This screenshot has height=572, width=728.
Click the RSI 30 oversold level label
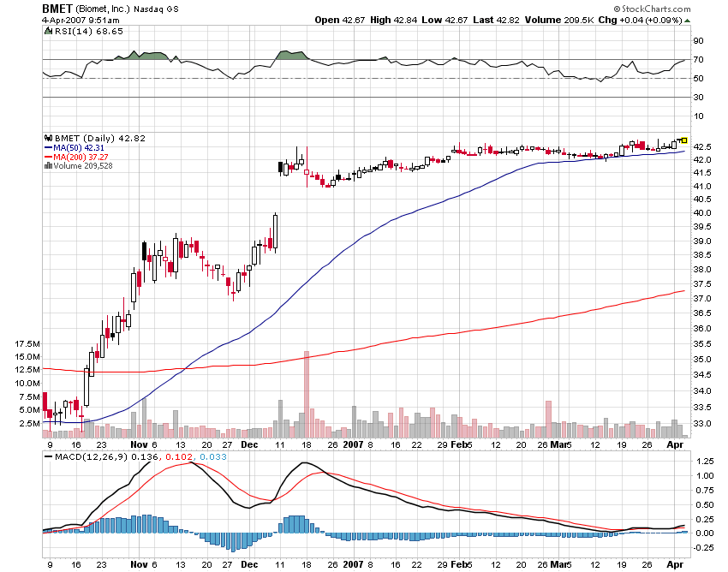[x=698, y=97]
